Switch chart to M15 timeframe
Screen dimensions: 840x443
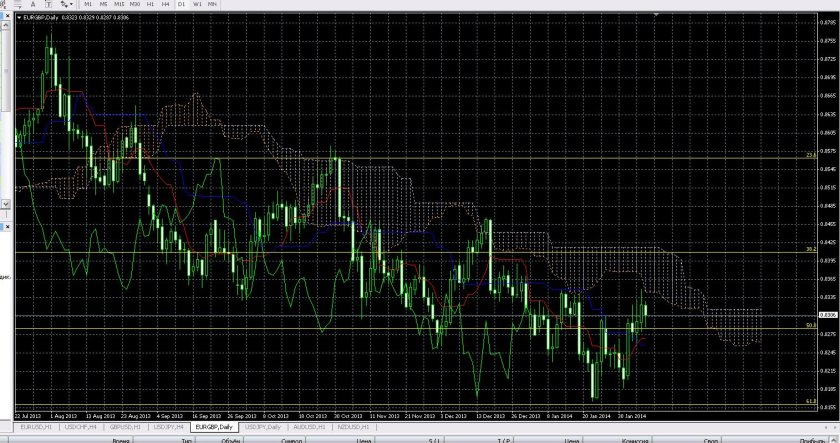point(119,5)
